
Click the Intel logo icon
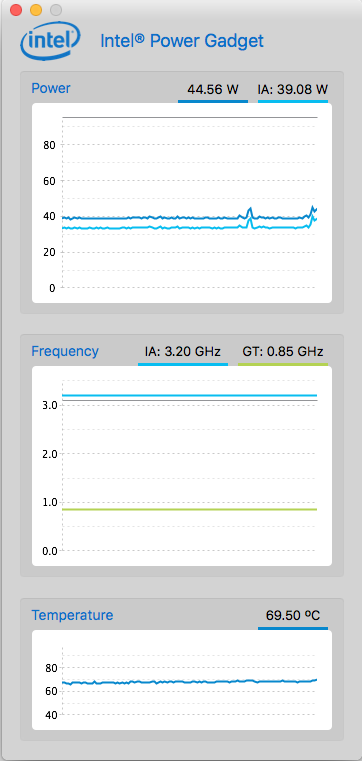click(x=50, y=42)
